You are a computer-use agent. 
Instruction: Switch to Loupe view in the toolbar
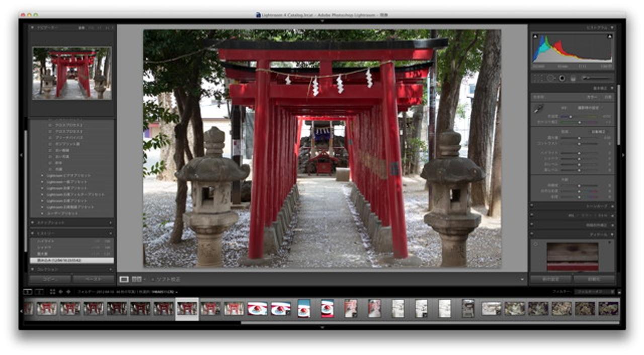coord(124,279)
